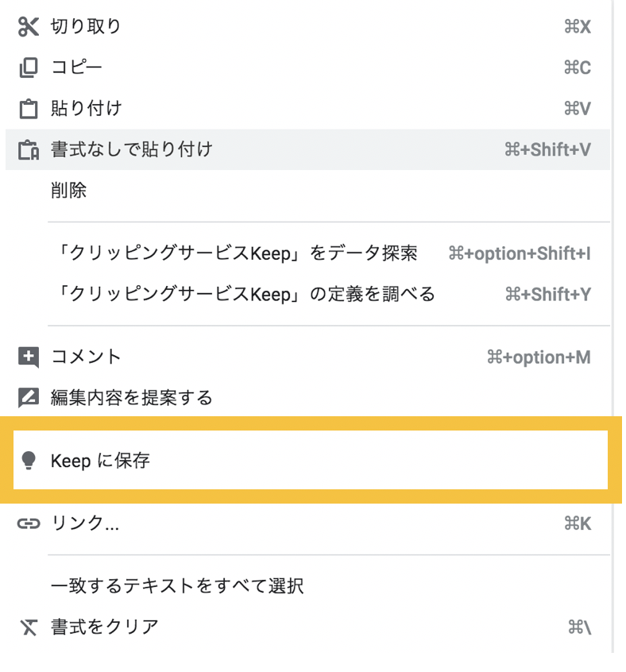The height and width of the screenshot is (672, 626).
Task: Click the 編集内容を提案する text label
Action: click(x=132, y=398)
